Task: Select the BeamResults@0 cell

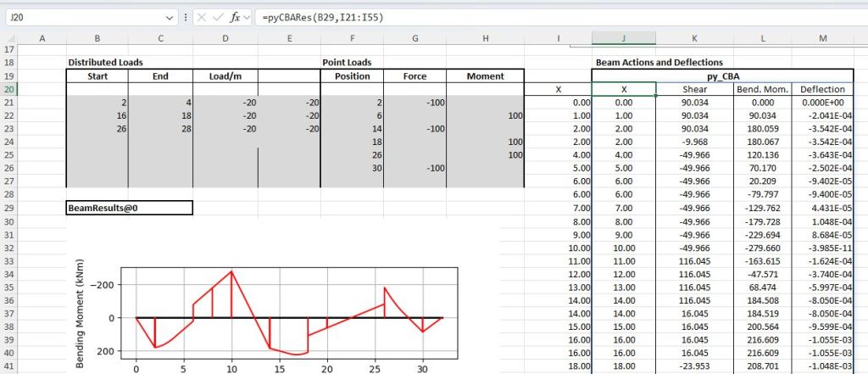Action: pos(129,208)
